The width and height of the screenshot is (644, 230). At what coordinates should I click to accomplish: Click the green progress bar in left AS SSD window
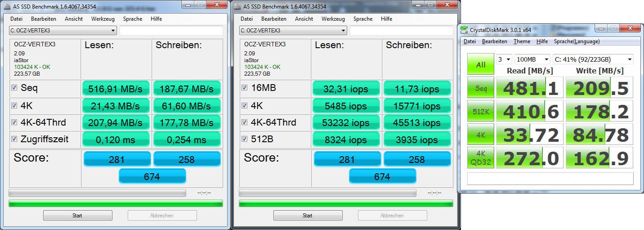pyautogui.click(x=116, y=203)
